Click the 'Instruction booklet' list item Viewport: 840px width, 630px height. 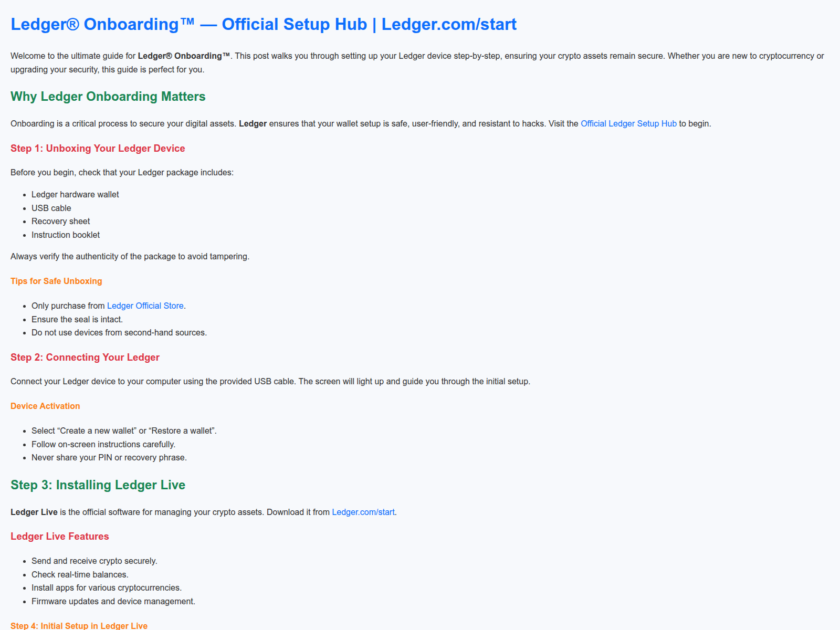(66, 235)
